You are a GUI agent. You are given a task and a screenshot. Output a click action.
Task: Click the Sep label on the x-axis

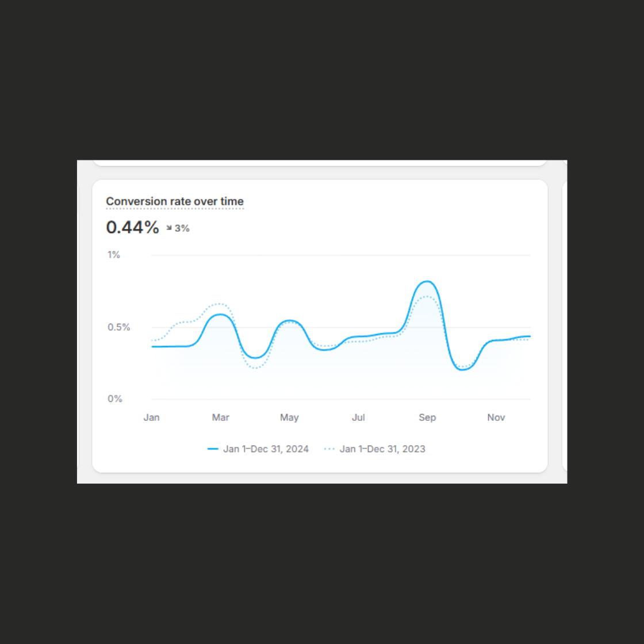(x=427, y=417)
